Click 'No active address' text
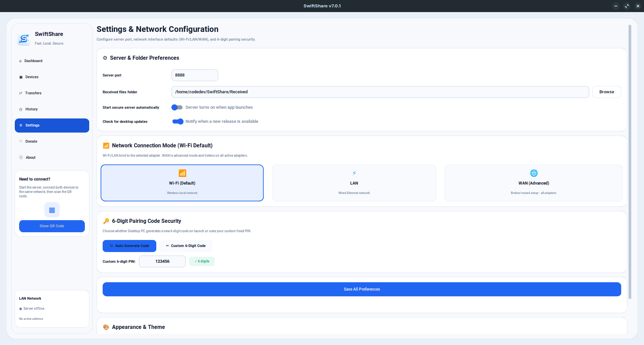 click(x=31, y=319)
